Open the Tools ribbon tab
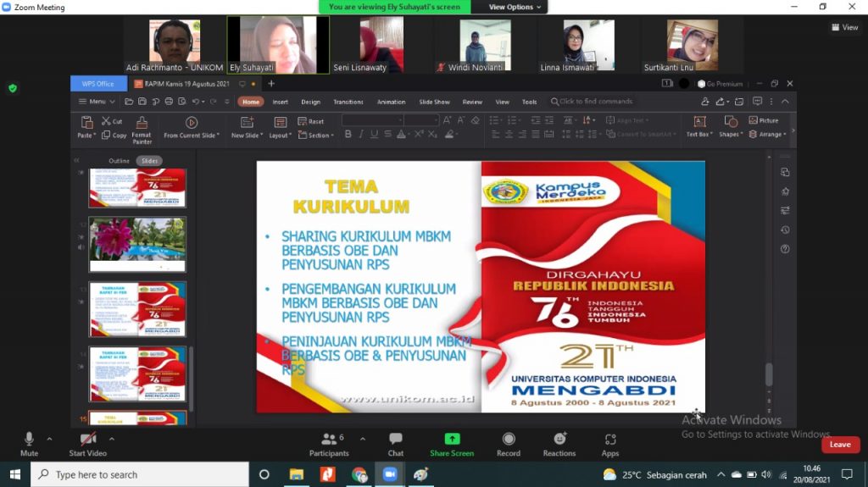Image resolution: width=868 pixels, height=487 pixels. tap(529, 102)
